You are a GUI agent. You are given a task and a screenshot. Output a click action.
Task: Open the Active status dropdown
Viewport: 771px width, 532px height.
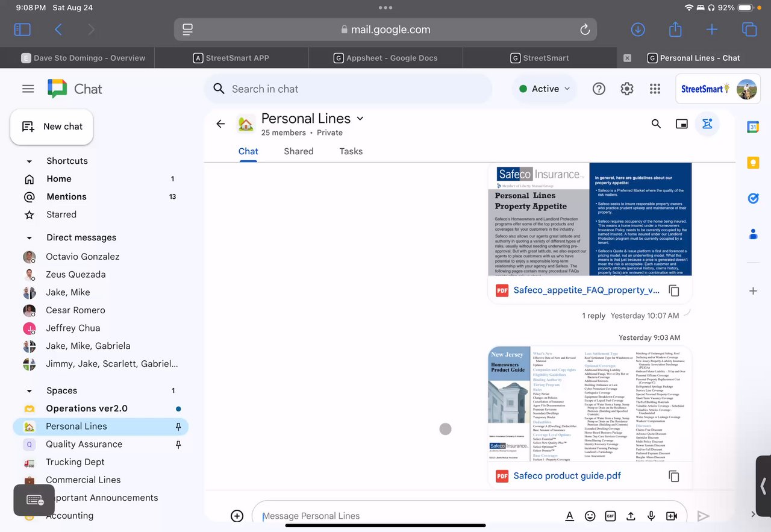(545, 89)
